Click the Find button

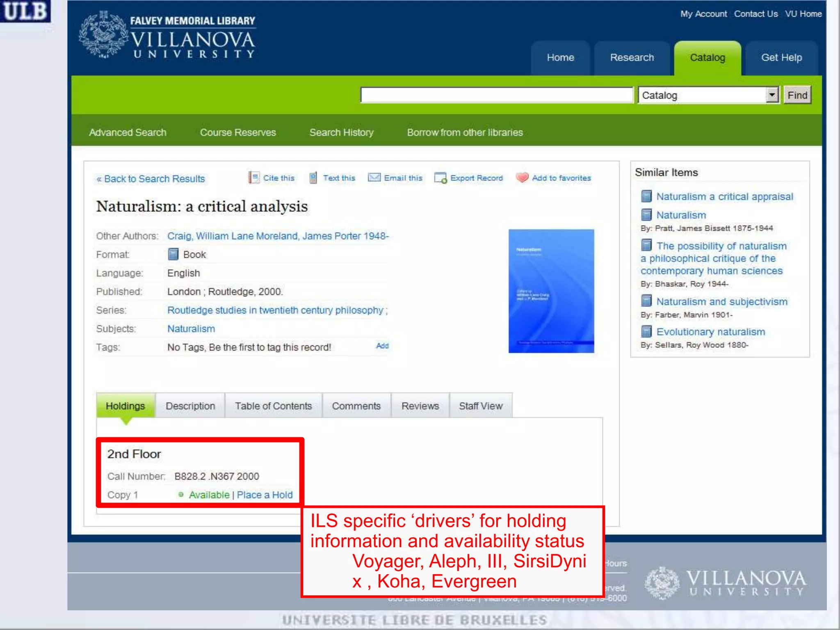[797, 95]
